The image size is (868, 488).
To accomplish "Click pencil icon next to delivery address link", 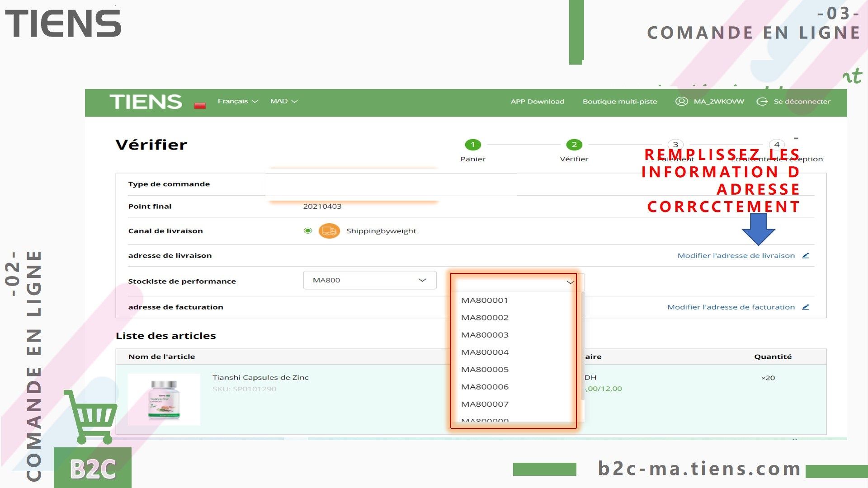I will pyautogui.click(x=806, y=255).
